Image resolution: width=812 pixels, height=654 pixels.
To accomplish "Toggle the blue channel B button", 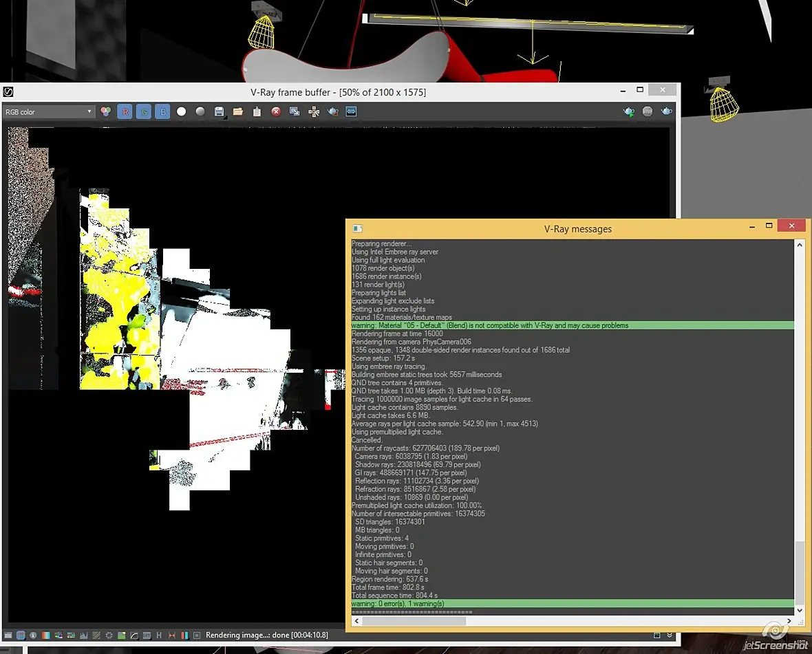I will (x=162, y=112).
